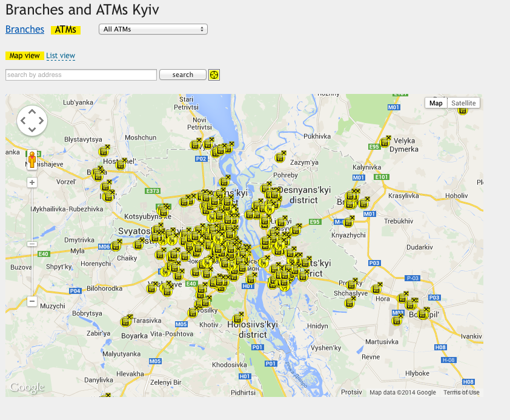Open the ATM marker near Zazym'ya
This screenshot has width=510, height=420.
coord(280,157)
